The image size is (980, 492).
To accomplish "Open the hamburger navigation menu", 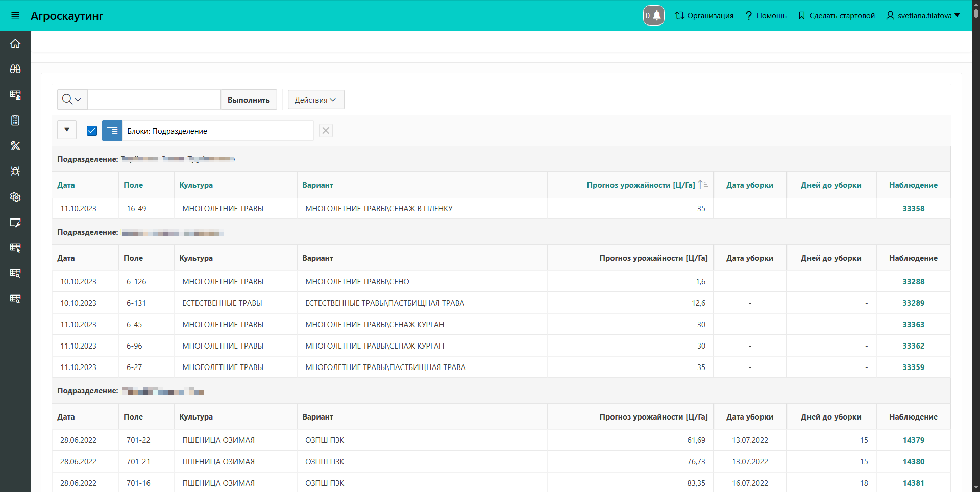I will pyautogui.click(x=15, y=16).
